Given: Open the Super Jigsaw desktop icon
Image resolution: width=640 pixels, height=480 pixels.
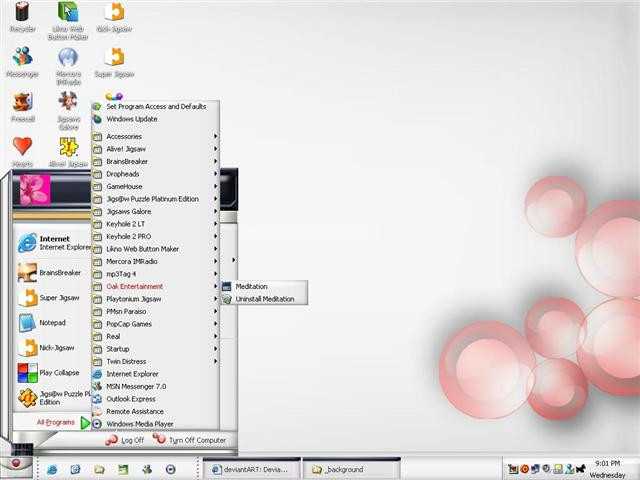Looking at the screenshot, I should [114, 62].
